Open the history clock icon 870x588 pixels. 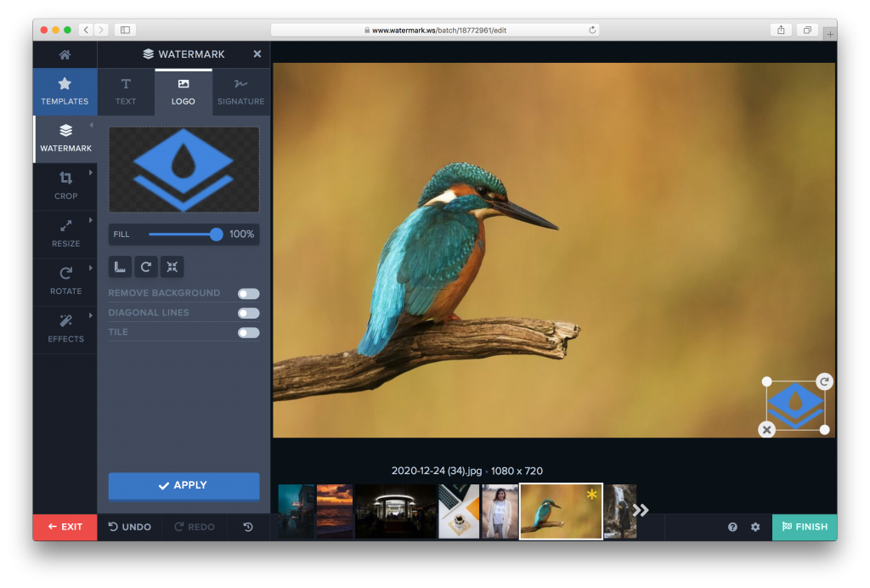tap(248, 527)
